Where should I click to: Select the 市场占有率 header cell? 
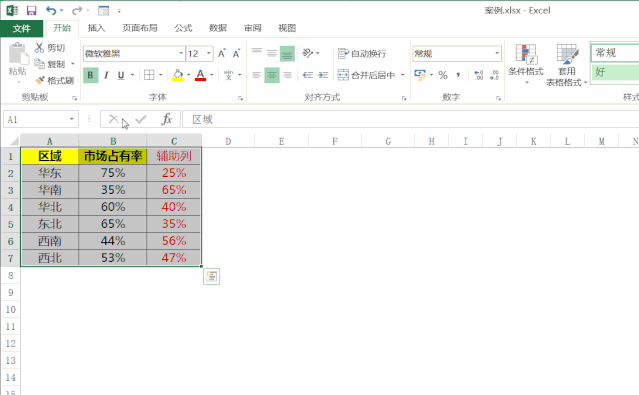113,156
